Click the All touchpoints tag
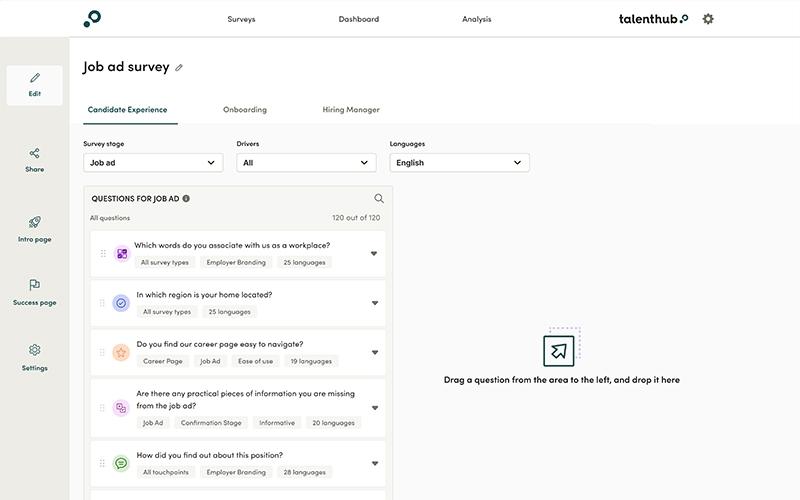Viewport: 800px width, 500px height. coord(166,472)
